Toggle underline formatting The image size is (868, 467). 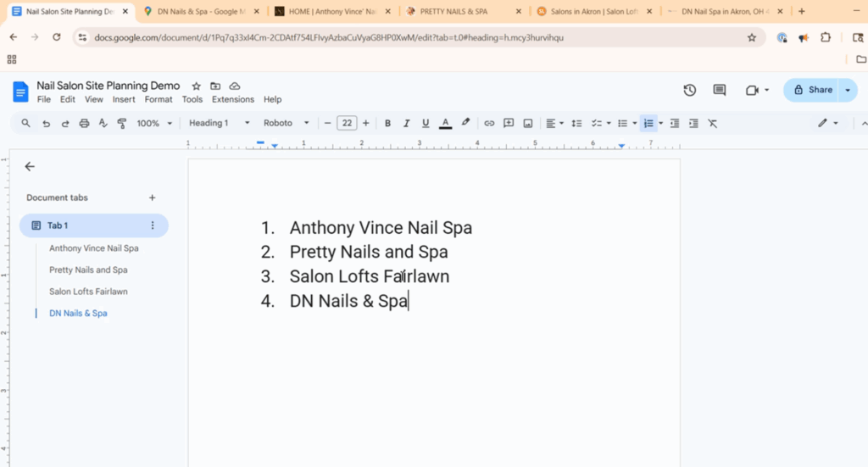click(426, 124)
